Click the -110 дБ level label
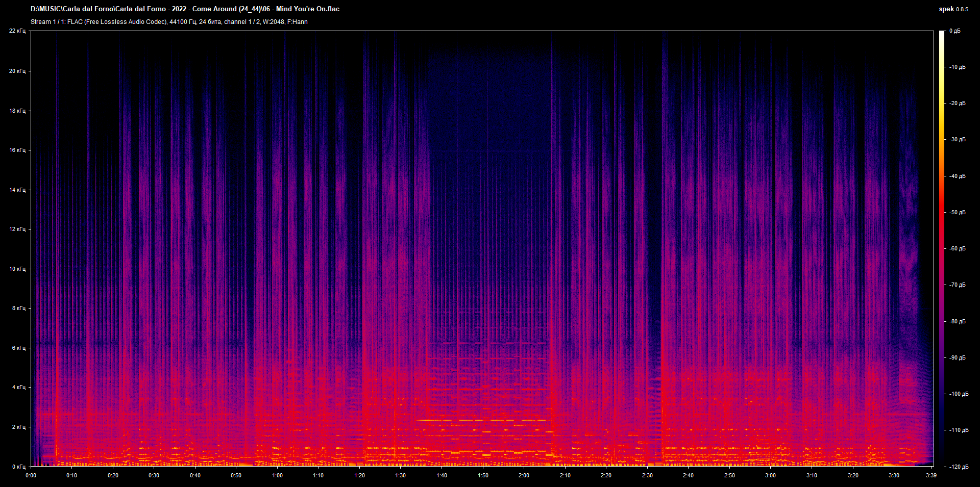 pyautogui.click(x=959, y=430)
